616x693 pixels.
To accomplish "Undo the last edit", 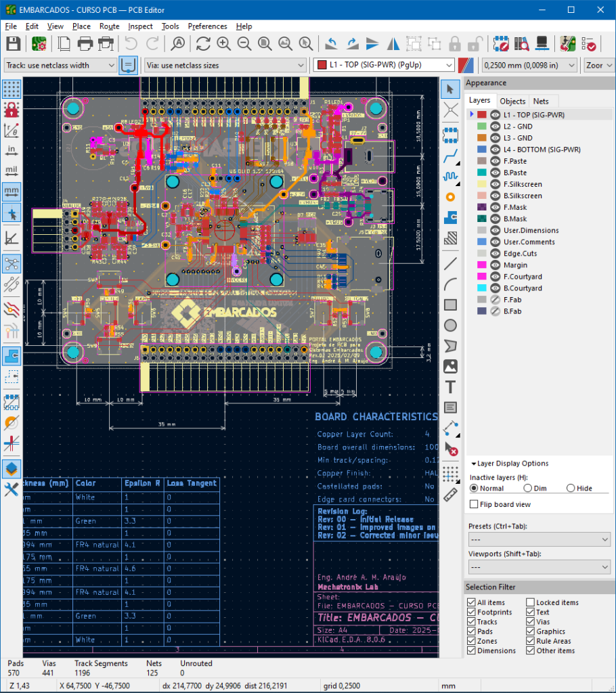I will tap(131, 44).
